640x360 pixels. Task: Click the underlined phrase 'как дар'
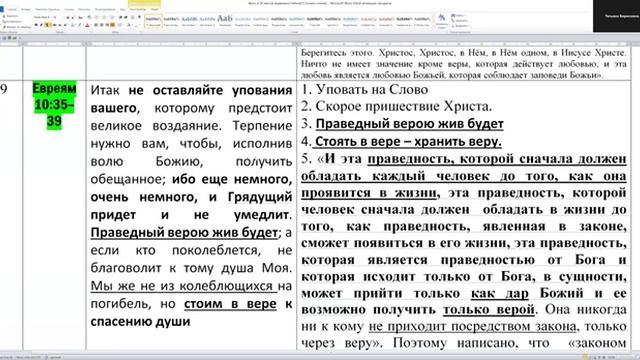coord(500,293)
